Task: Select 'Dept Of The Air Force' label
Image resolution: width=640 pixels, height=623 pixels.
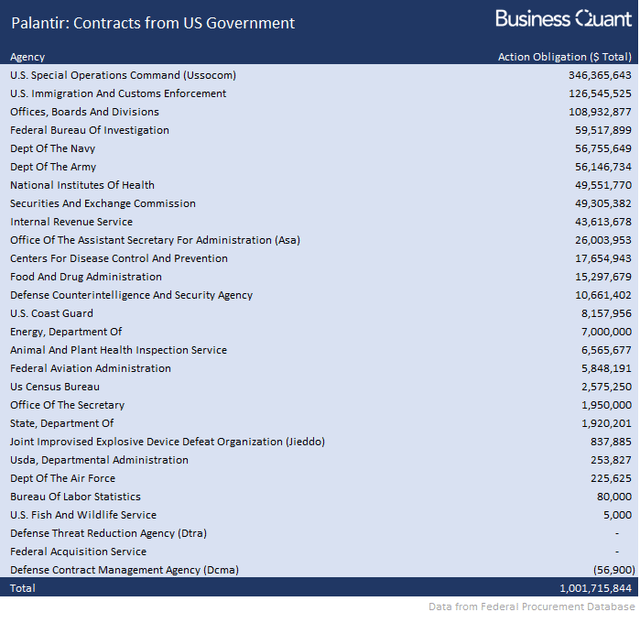Action: pyautogui.click(x=62, y=479)
